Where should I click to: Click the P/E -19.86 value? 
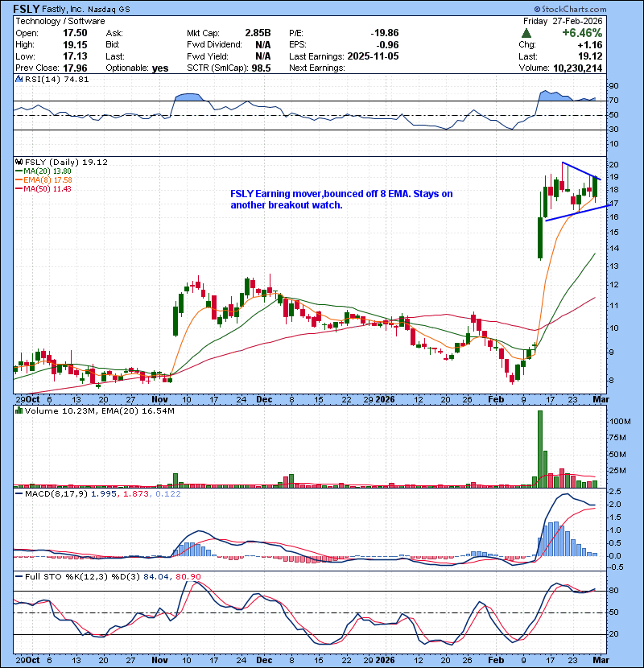385,33
